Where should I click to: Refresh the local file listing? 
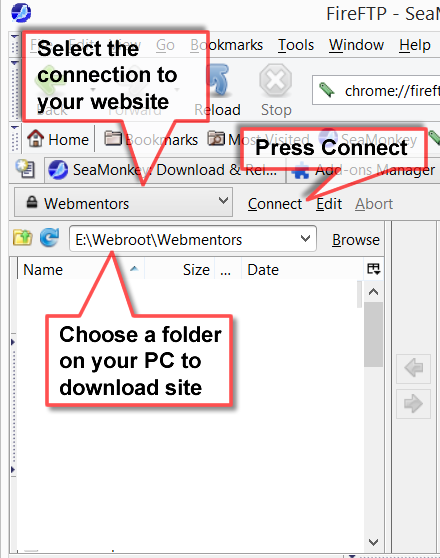click(x=49, y=238)
